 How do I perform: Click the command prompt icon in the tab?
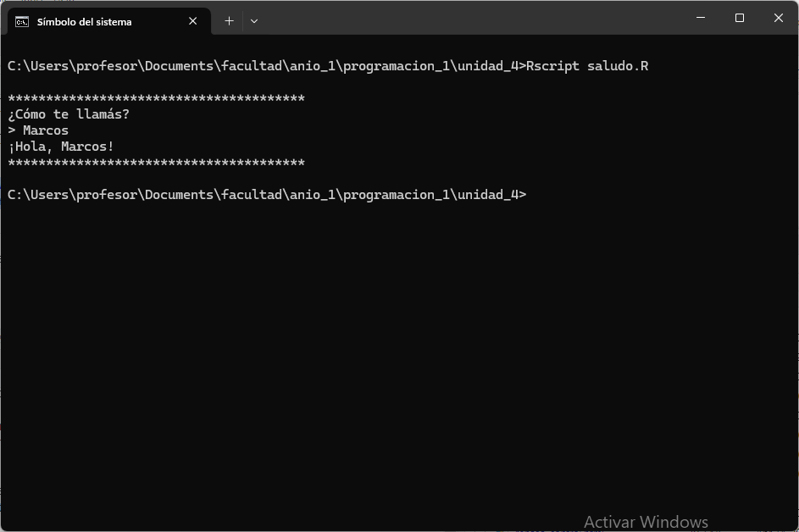tap(22, 22)
